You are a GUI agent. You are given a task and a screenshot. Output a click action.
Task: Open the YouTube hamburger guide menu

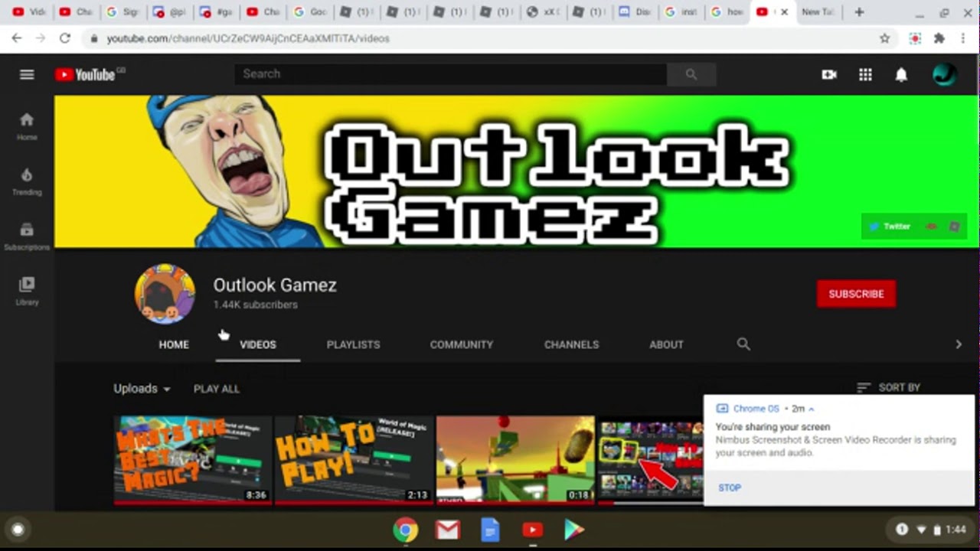point(27,74)
